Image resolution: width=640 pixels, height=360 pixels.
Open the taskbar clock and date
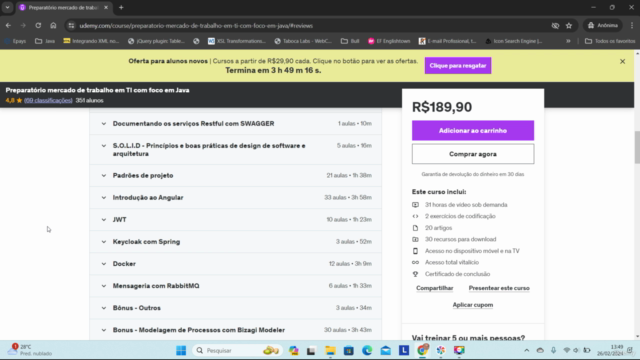pyautogui.click(x=610, y=350)
